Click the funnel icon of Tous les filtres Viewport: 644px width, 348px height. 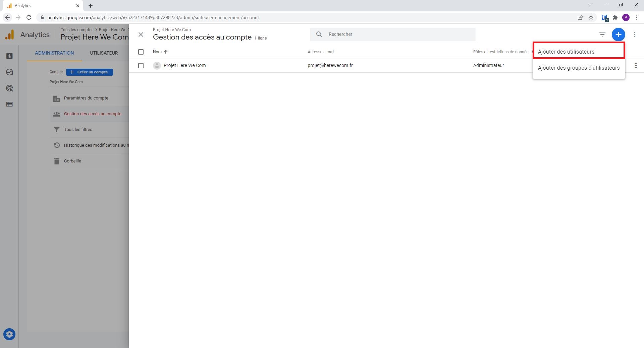coord(56,130)
